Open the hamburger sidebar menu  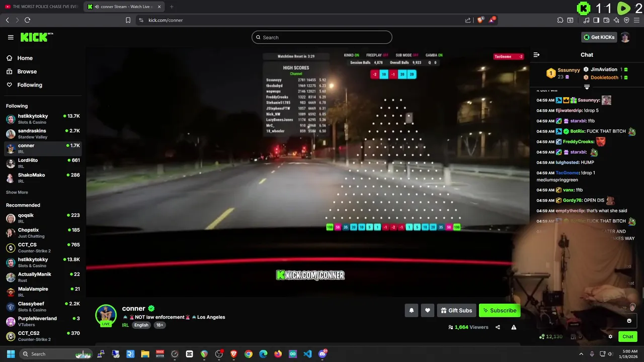tap(11, 37)
